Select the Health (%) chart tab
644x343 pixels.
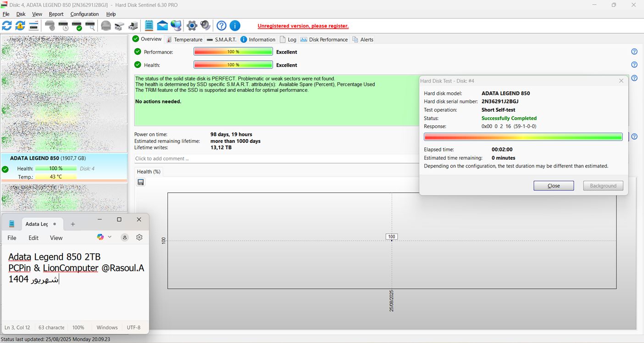(x=149, y=172)
